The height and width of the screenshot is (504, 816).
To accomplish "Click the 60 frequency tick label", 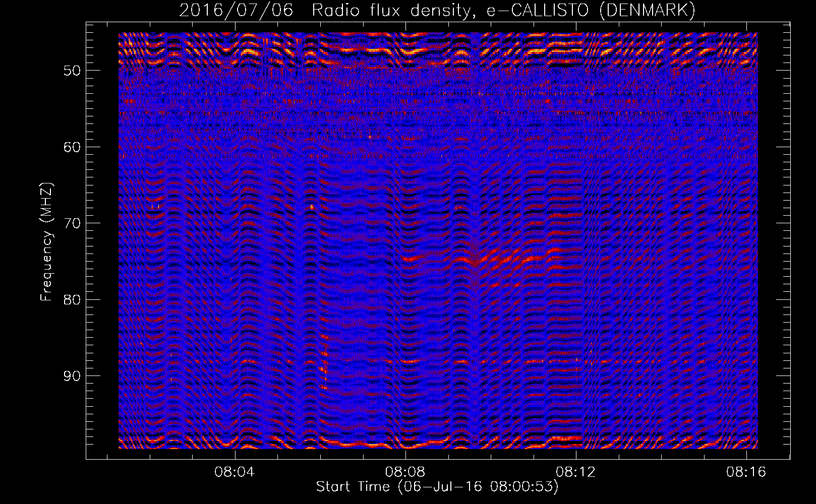I will (x=72, y=147).
